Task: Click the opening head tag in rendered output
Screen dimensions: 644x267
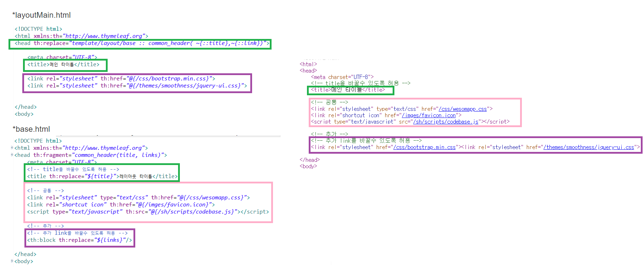Action: pyautogui.click(x=308, y=71)
